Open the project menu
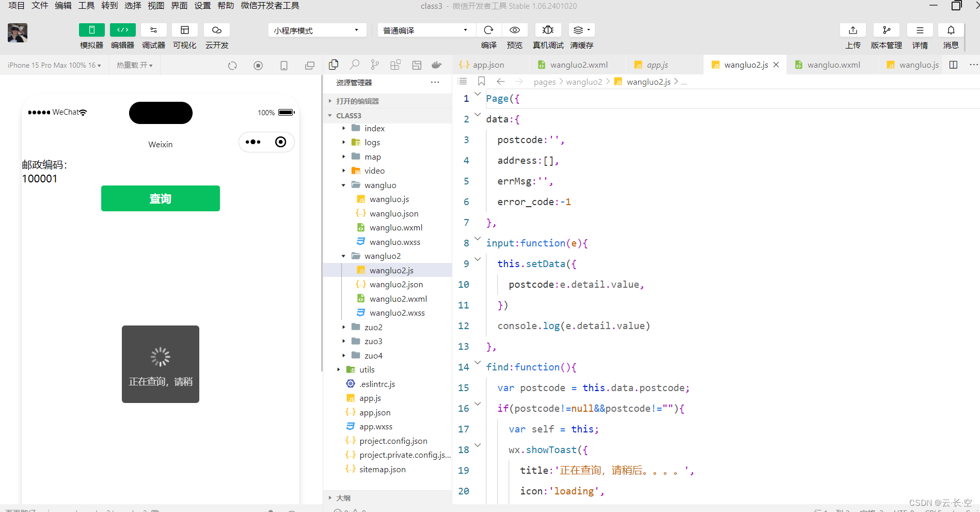980x512 pixels. 17,6
